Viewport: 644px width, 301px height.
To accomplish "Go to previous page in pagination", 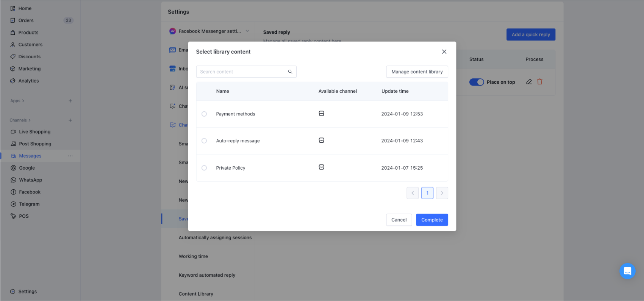I will (413, 193).
